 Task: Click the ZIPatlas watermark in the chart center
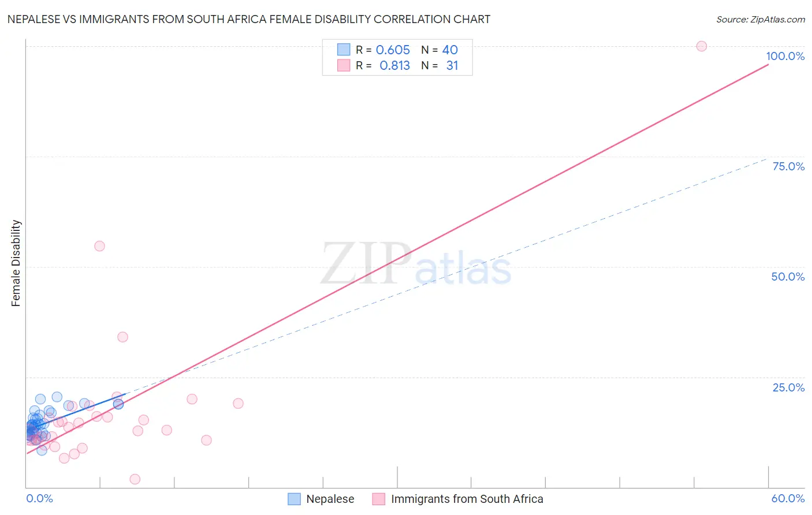416,265
